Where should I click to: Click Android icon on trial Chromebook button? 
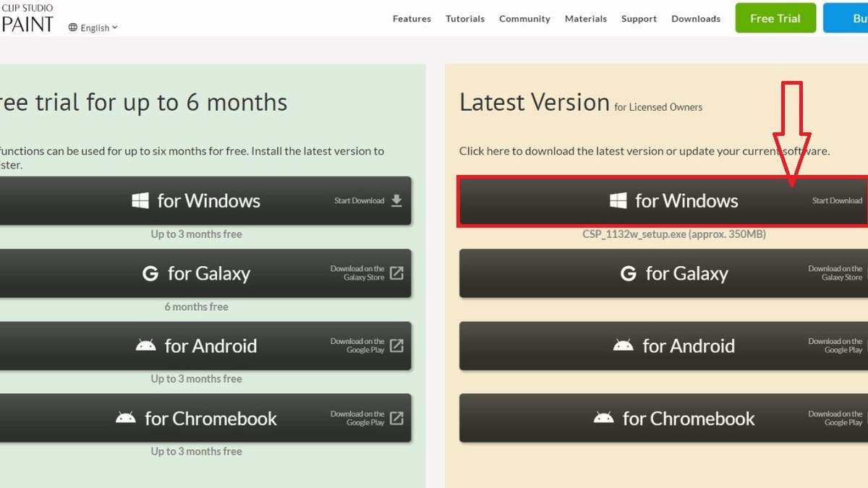(126, 418)
